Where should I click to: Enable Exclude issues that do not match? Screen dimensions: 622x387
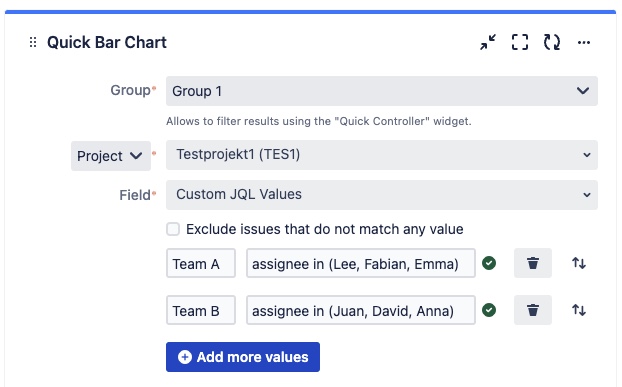click(x=173, y=229)
